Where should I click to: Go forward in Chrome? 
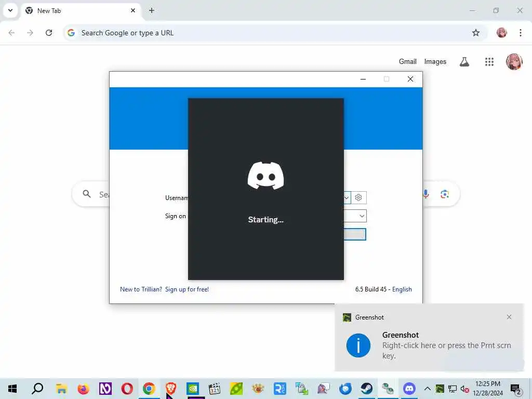click(30, 33)
